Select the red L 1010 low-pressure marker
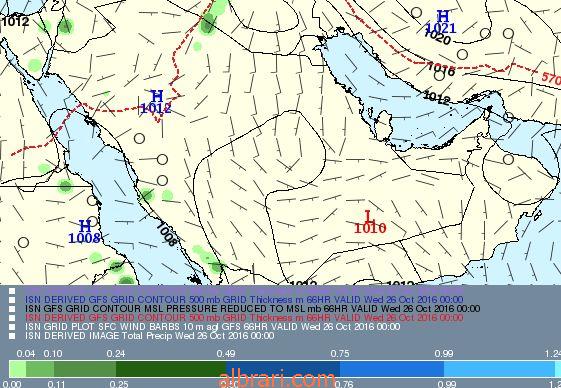 [x=370, y=222]
